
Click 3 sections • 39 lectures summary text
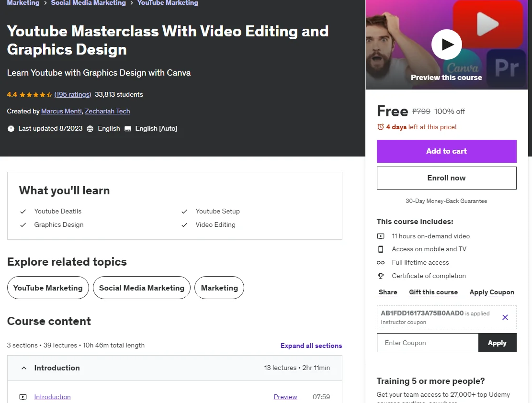76,346
